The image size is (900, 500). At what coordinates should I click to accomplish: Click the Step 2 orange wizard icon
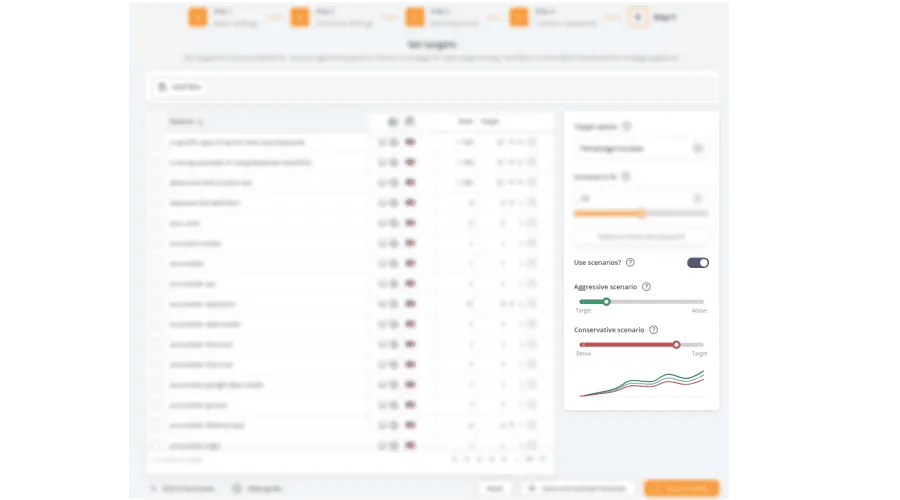(300, 17)
